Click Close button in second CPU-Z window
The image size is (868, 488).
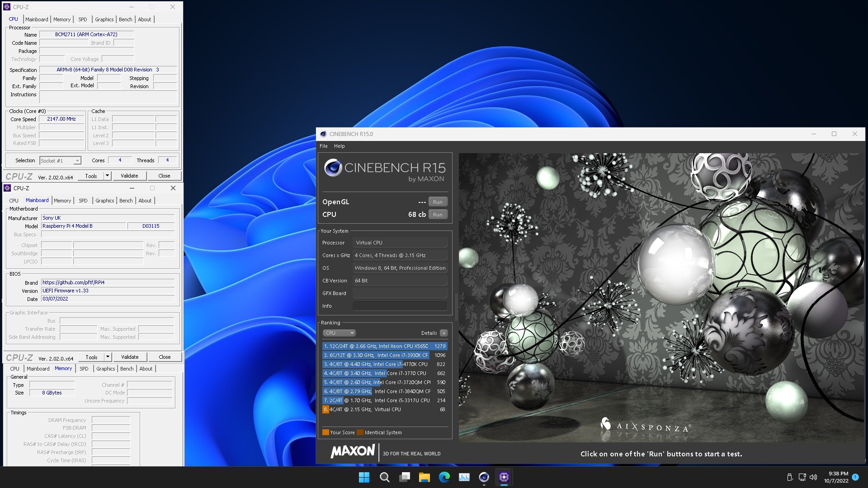coord(165,357)
